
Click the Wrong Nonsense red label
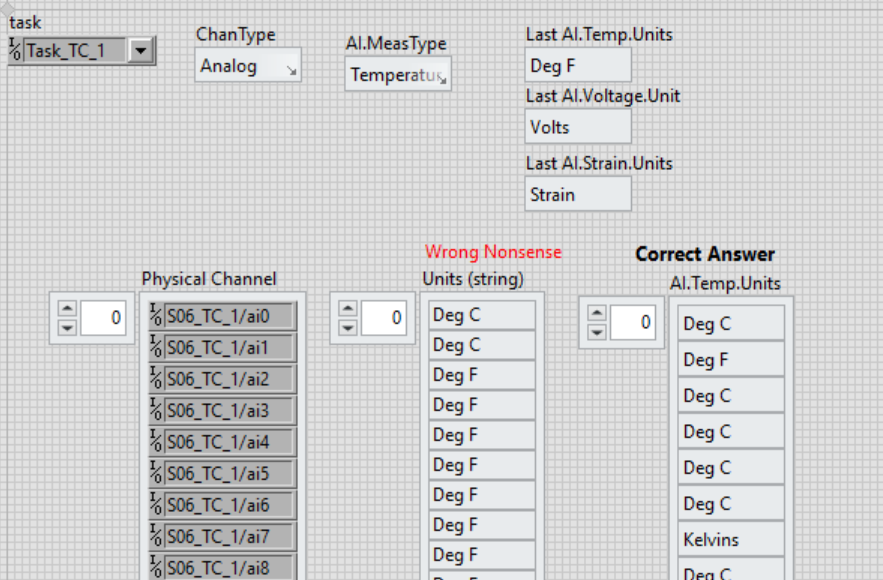(493, 252)
